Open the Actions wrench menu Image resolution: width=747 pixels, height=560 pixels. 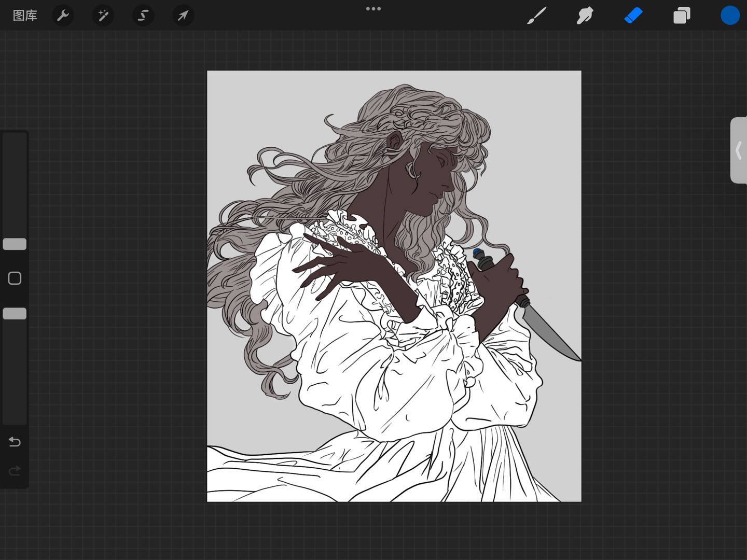[x=63, y=16]
